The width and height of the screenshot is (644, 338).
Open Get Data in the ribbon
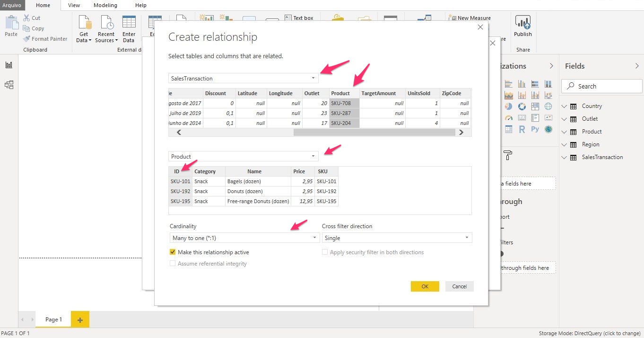(85, 29)
